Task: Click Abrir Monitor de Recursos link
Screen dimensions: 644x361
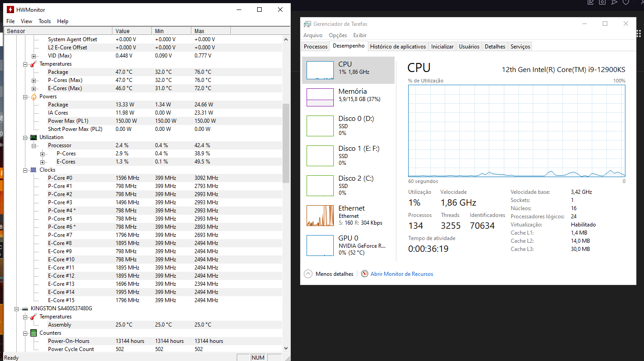Action: point(402,274)
